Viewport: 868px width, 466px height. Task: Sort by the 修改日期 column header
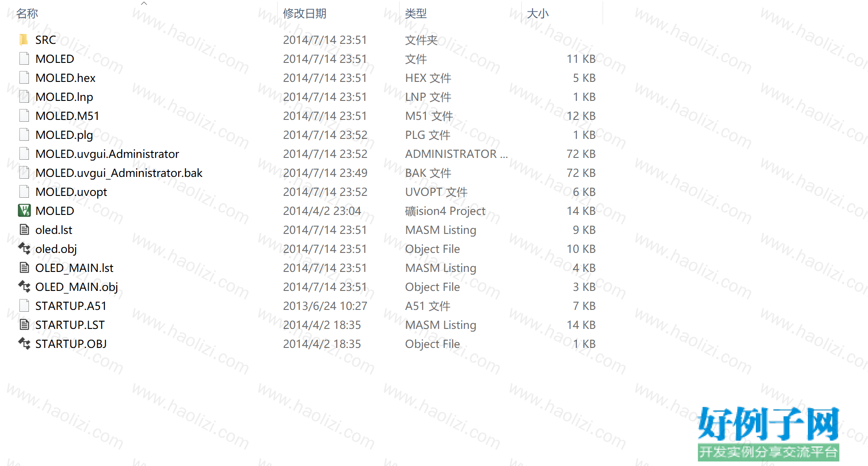click(x=305, y=14)
